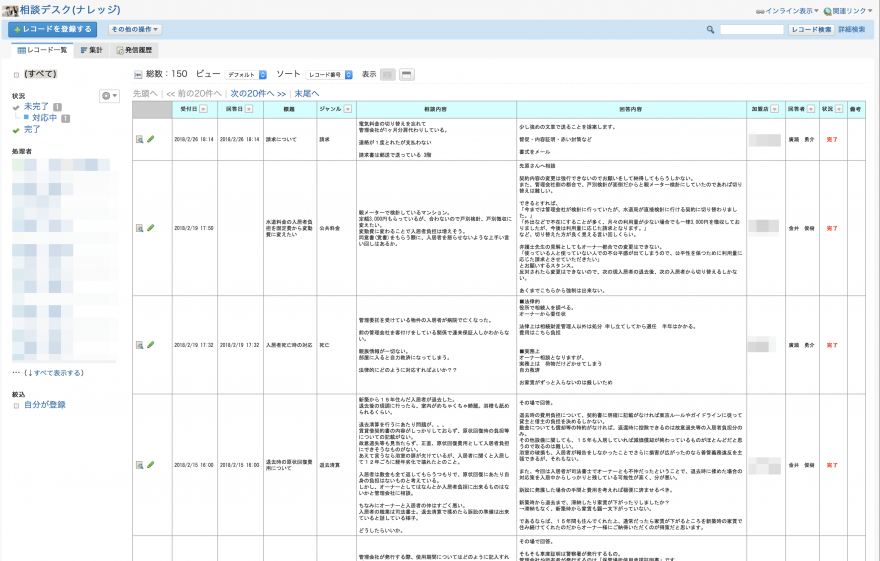This screenshot has height=561, width=880.
Task: Switch to the 発信履歴 tab
Action: pyautogui.click(x=134, y=50)
